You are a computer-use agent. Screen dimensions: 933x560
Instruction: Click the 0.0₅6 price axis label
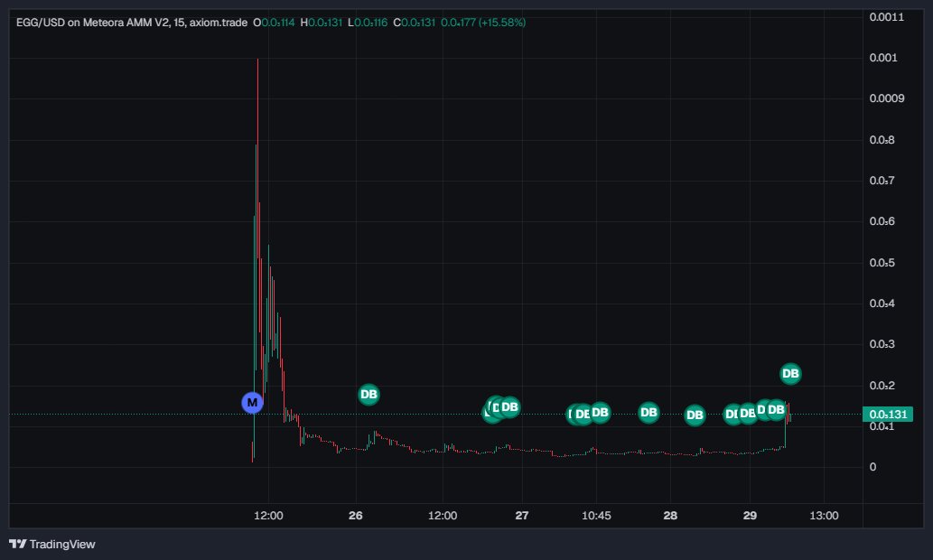(x=882, y=221)
